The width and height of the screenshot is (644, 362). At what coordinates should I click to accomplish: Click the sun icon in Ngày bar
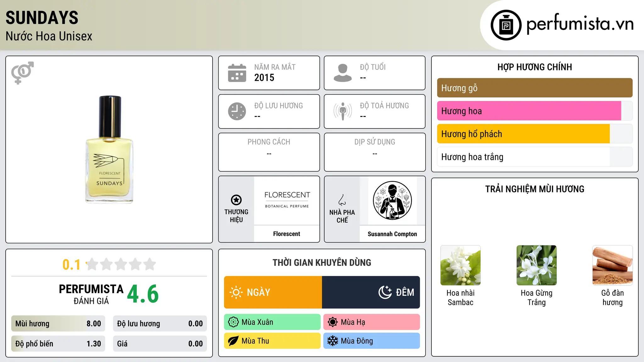pos(236,292)
